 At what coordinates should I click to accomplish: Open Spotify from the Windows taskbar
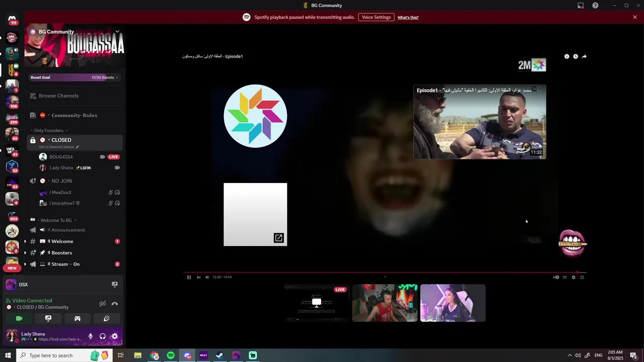(x=171, y=355)
